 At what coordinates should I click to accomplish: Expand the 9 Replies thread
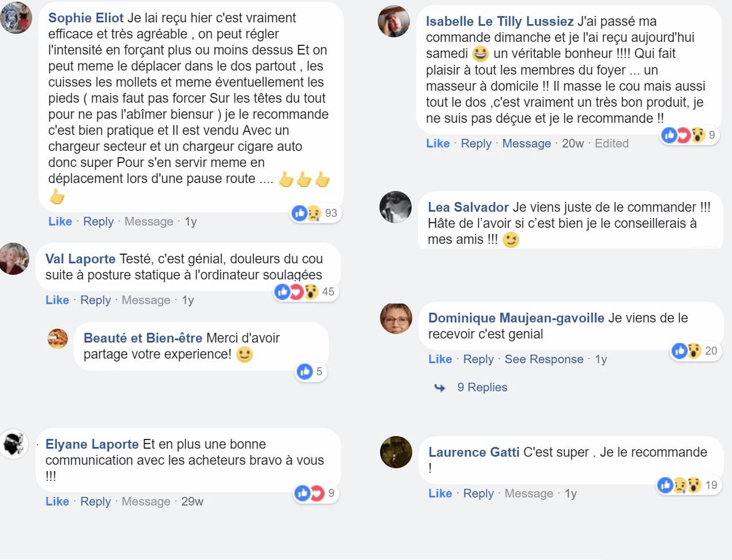tap(482, 387)
